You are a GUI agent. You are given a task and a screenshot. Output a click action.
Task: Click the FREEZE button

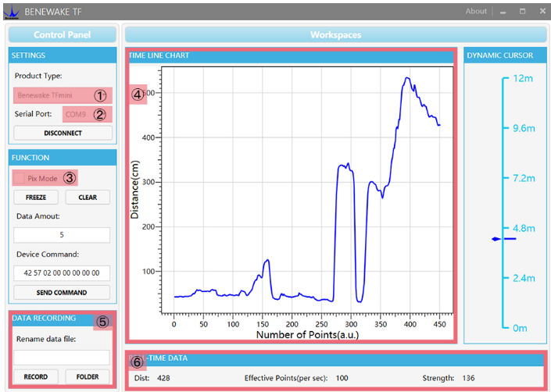tap(36, 198)
